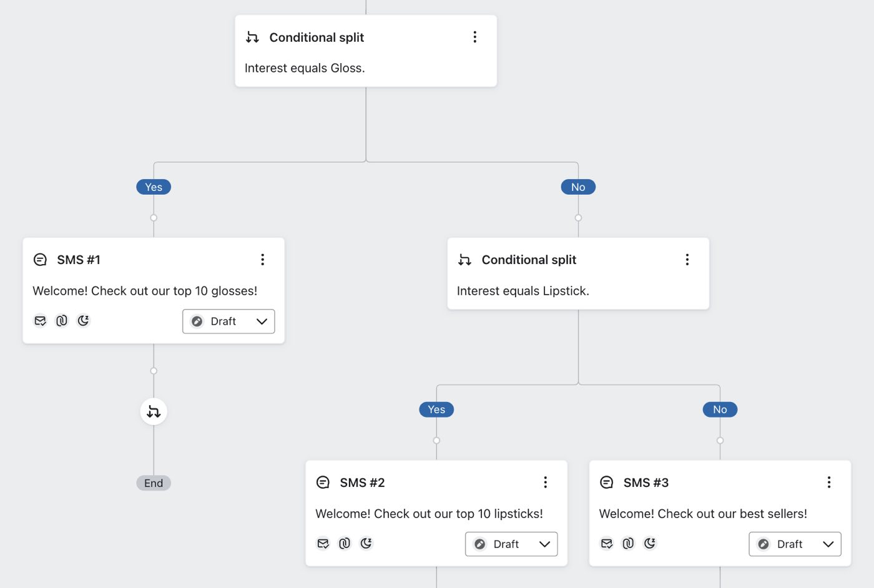874x588 pixels.
Task: Click the Yes badge above SMS #2
Action: [x=436, y=409]
